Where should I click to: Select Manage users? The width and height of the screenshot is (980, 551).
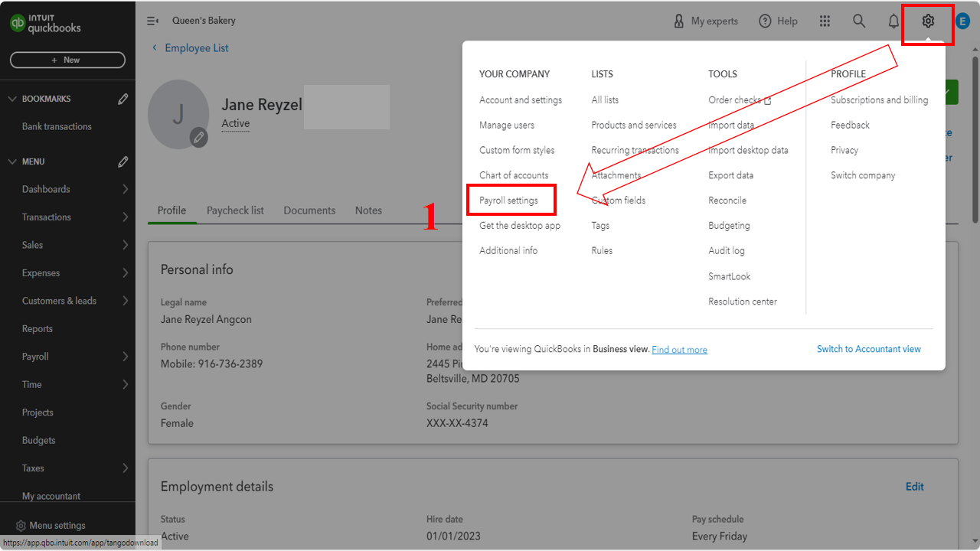(x=507, y=126)
